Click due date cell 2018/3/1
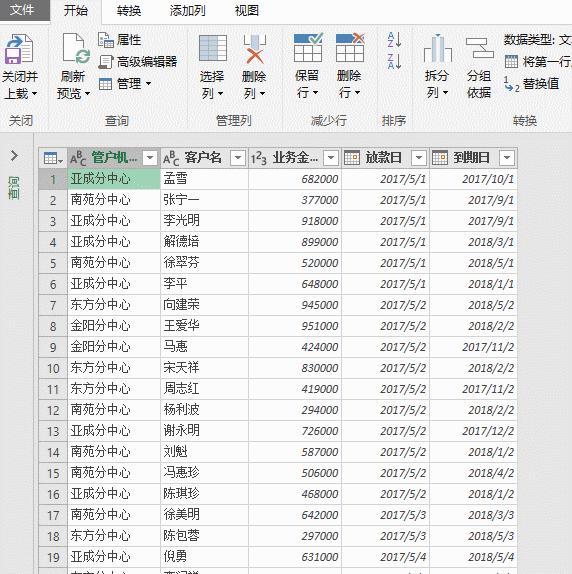 tap(473, 242)
